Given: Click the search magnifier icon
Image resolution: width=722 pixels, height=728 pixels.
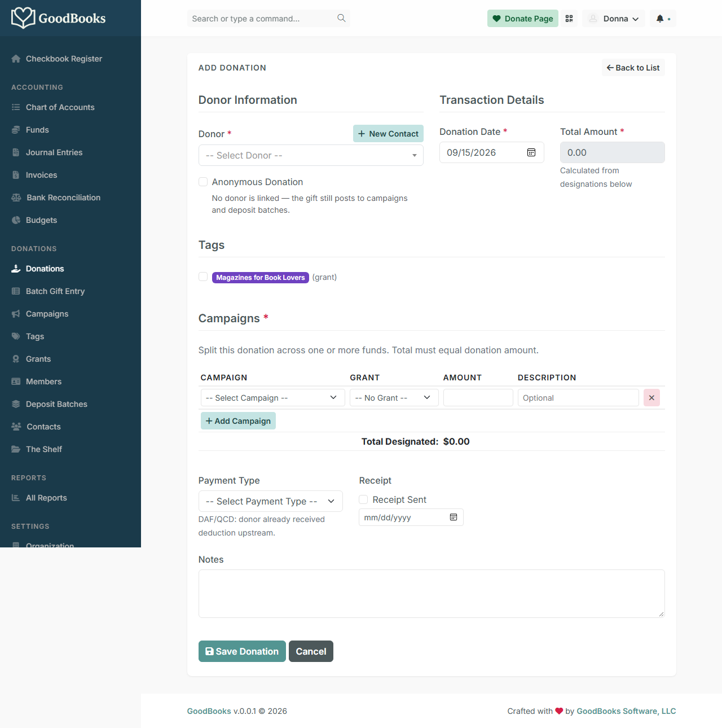Looking at the screenshot, I should (341, 18).
